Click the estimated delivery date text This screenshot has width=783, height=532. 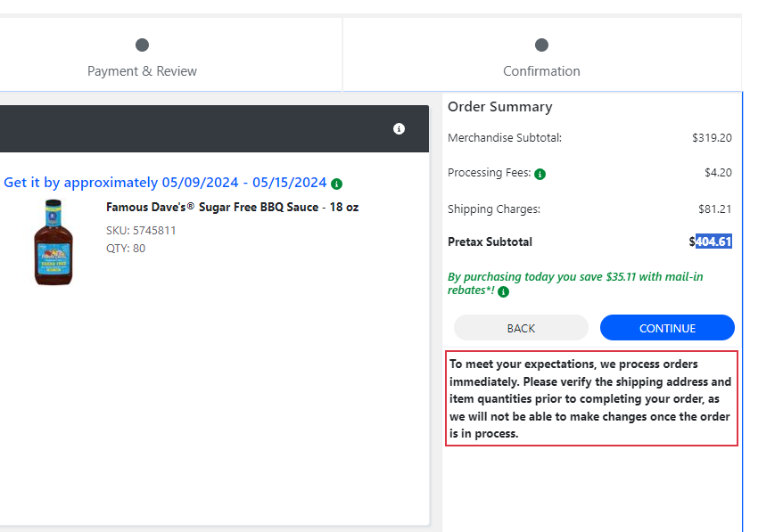click(x=165, y=183)
